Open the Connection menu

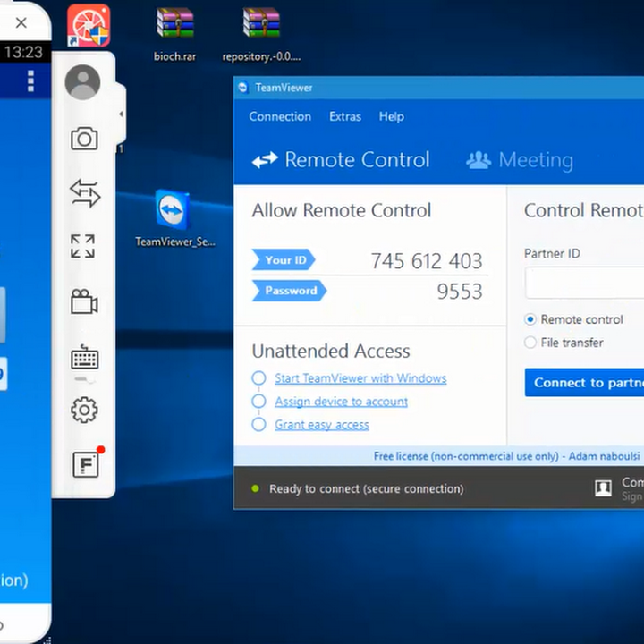[280, 116]
